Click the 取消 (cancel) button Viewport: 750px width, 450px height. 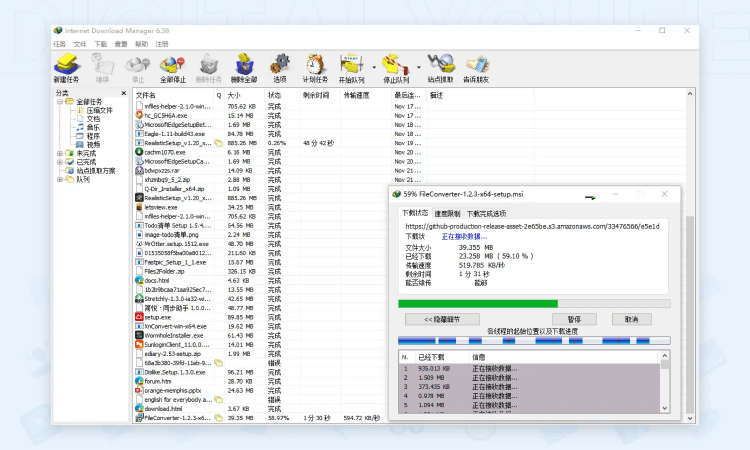coord(631,319)
